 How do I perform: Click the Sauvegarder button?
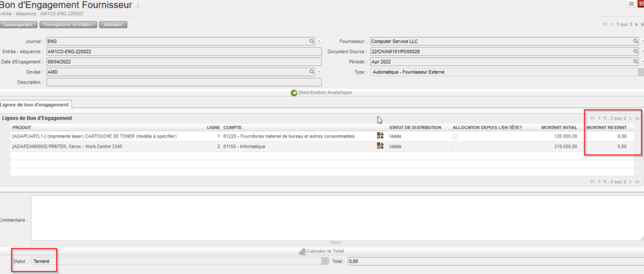coord(18,25)
